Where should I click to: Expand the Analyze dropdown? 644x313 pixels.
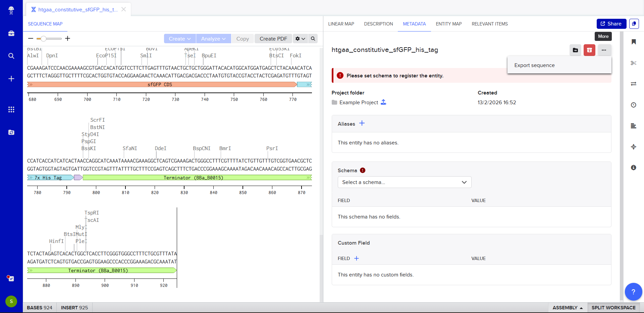[213, 39]
